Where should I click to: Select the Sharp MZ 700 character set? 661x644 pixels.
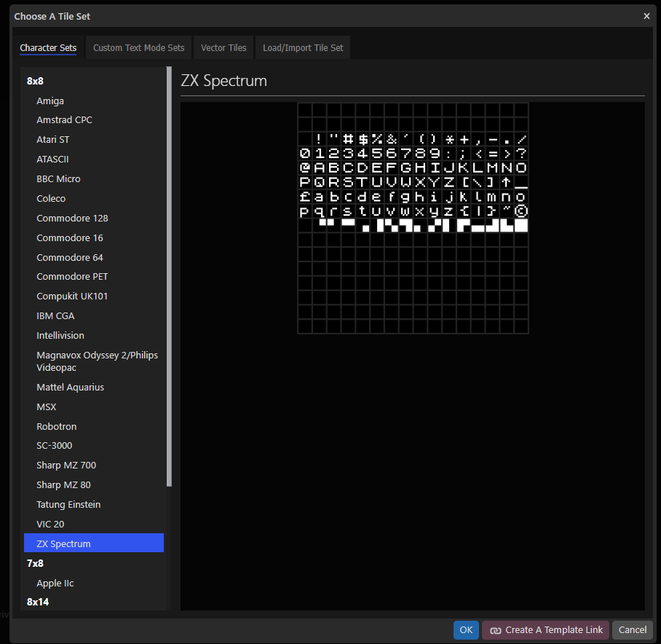[94, 466]
